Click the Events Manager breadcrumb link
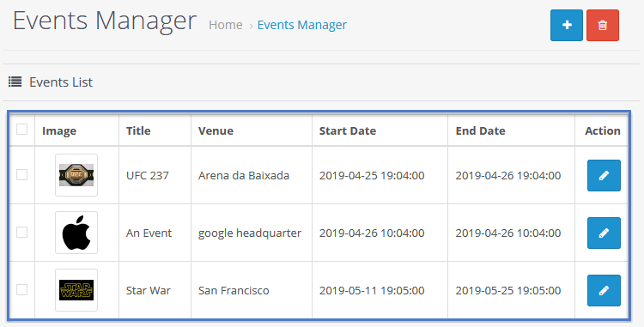644x327 pixels. click(302, 25)
